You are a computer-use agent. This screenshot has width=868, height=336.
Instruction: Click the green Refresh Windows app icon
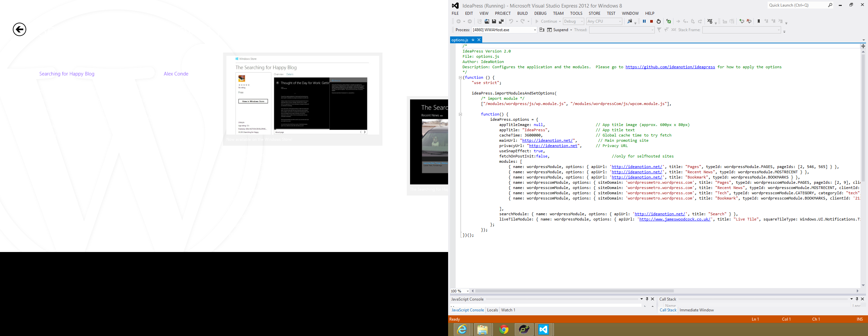tap(669, 21)
